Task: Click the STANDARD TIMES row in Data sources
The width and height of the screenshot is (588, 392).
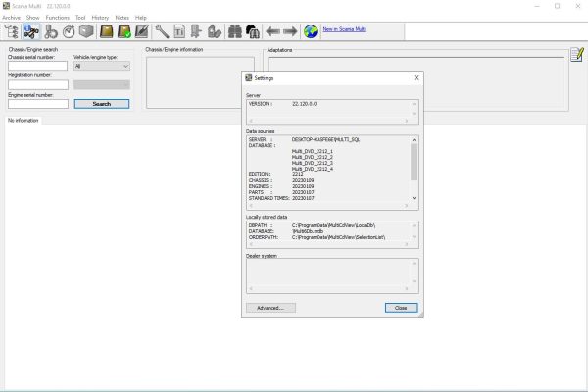Action: 281,198
